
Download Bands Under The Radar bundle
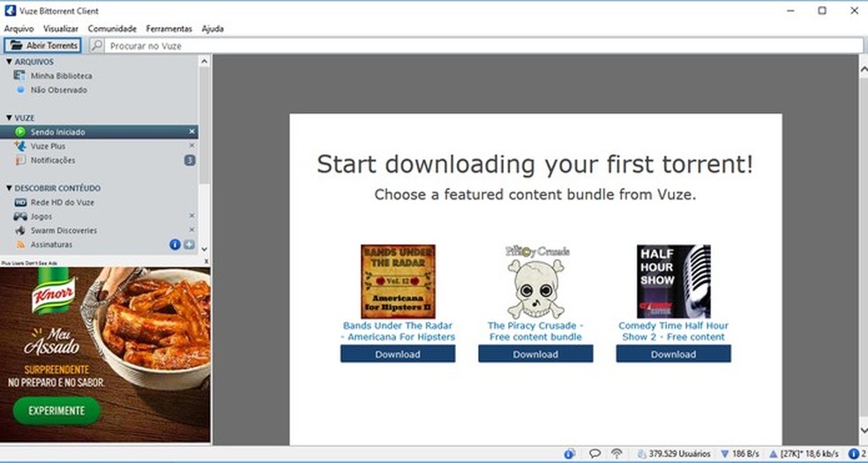click(x=398, y=354)
